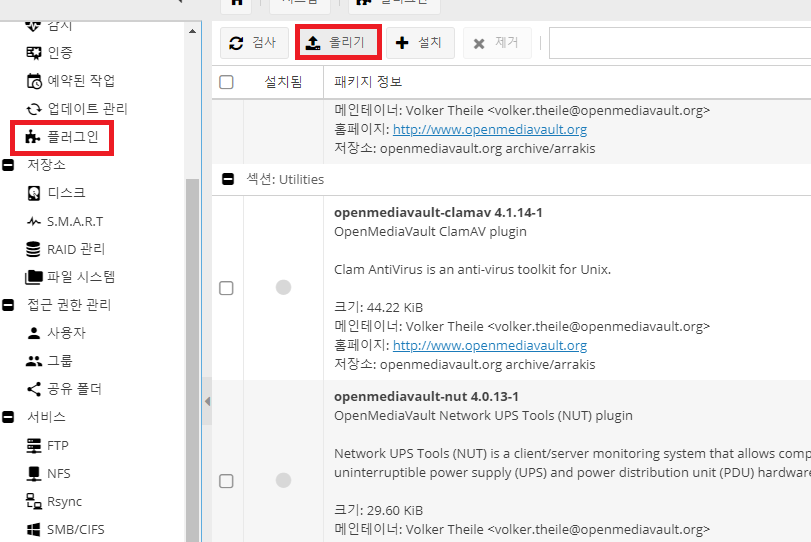Click the 사용자 user icon
Viewport: 811px width, 542px height.
click(34, 333)
